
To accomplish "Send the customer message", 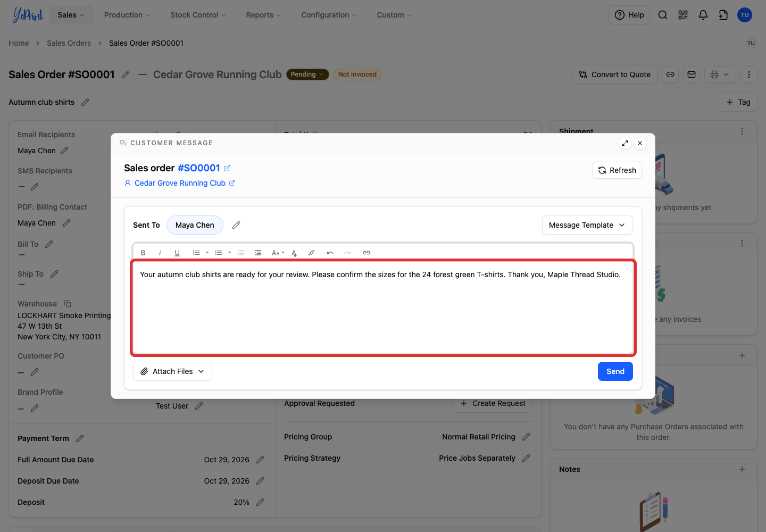I will 615,371.
